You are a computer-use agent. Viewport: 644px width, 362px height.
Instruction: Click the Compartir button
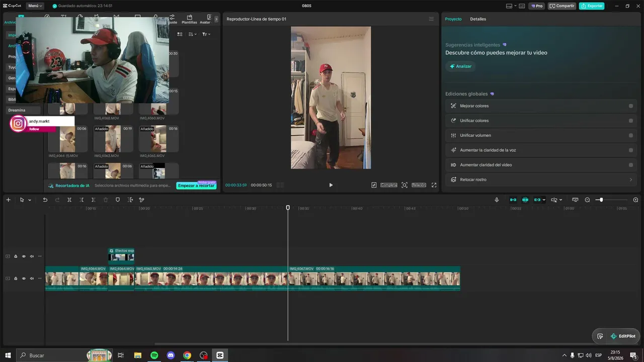click(562, 6)
